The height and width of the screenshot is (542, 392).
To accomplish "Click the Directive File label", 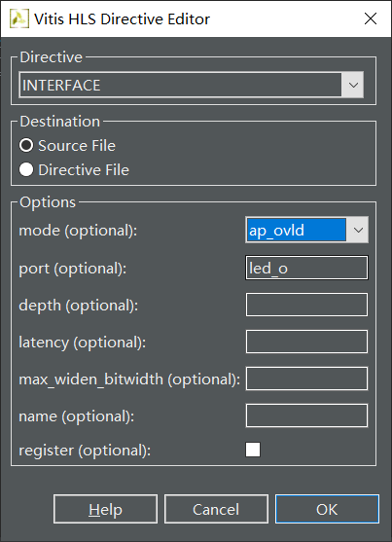I will [x=84, y=170].
